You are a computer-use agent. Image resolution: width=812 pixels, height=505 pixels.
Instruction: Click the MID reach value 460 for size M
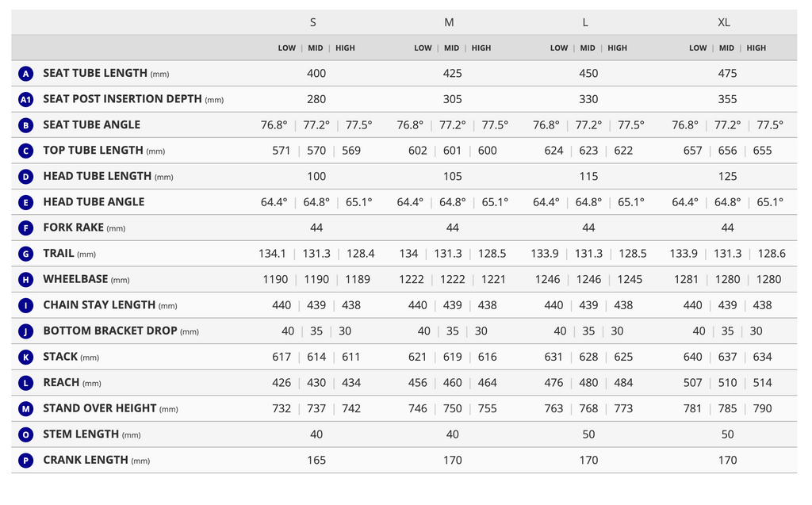pos(452,383)
